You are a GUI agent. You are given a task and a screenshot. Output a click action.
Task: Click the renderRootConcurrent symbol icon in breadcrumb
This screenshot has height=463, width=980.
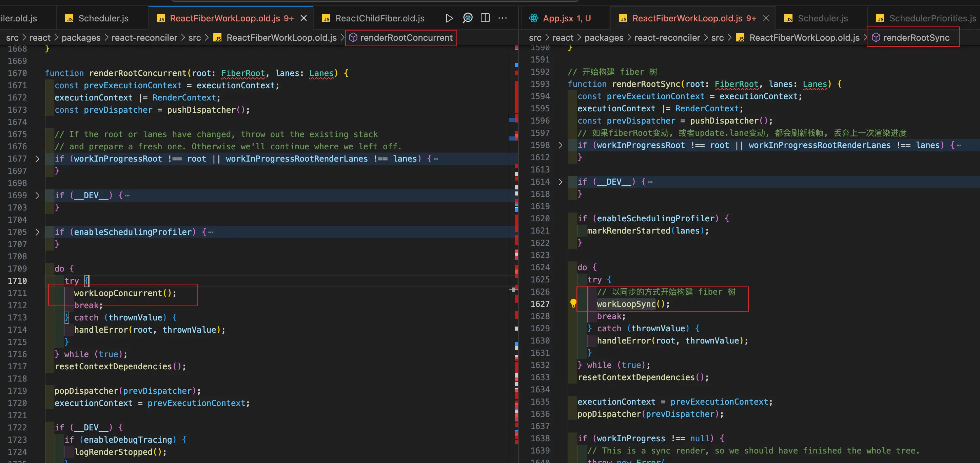353,37
